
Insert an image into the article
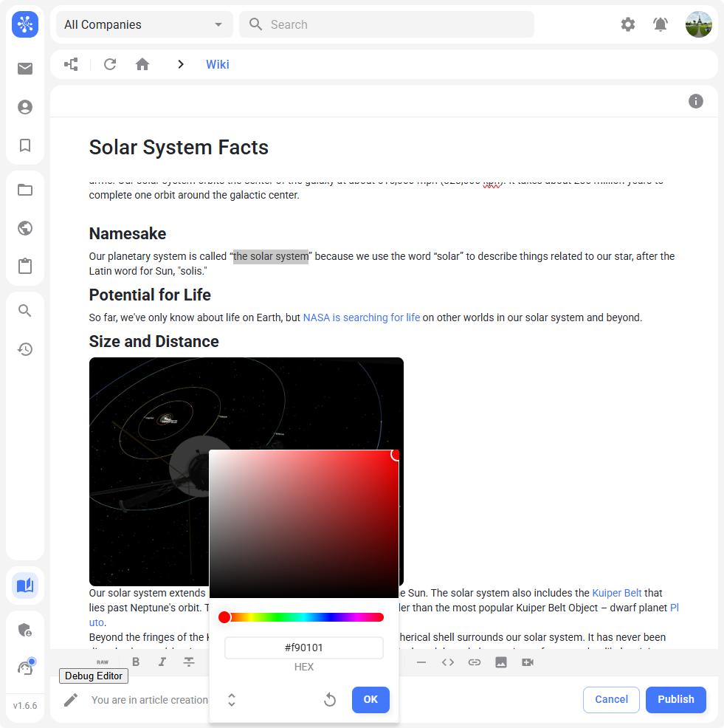coord(501,662)
